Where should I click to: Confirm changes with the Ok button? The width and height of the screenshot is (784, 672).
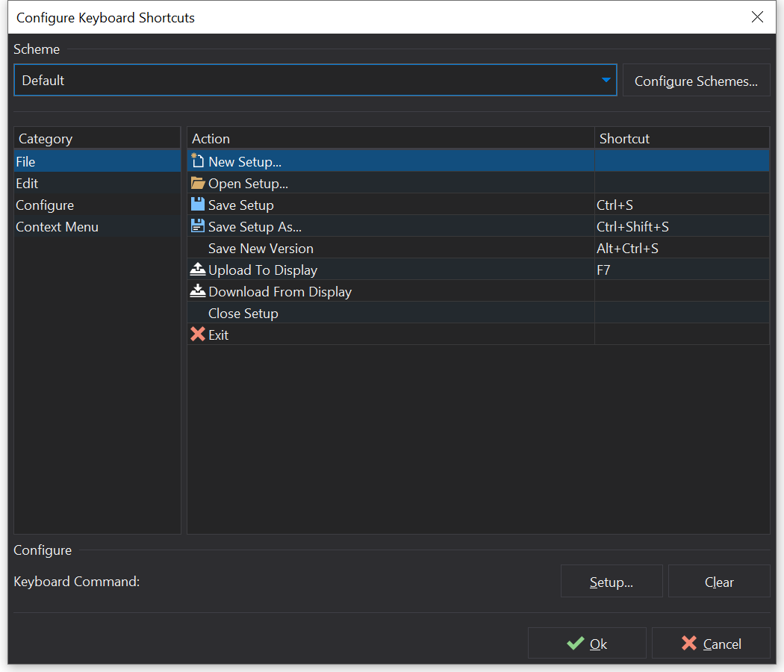coord(587,644)
